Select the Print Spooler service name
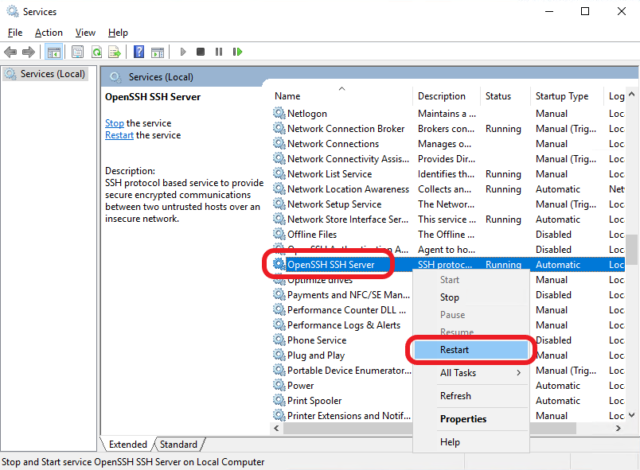 coord(314,400)
